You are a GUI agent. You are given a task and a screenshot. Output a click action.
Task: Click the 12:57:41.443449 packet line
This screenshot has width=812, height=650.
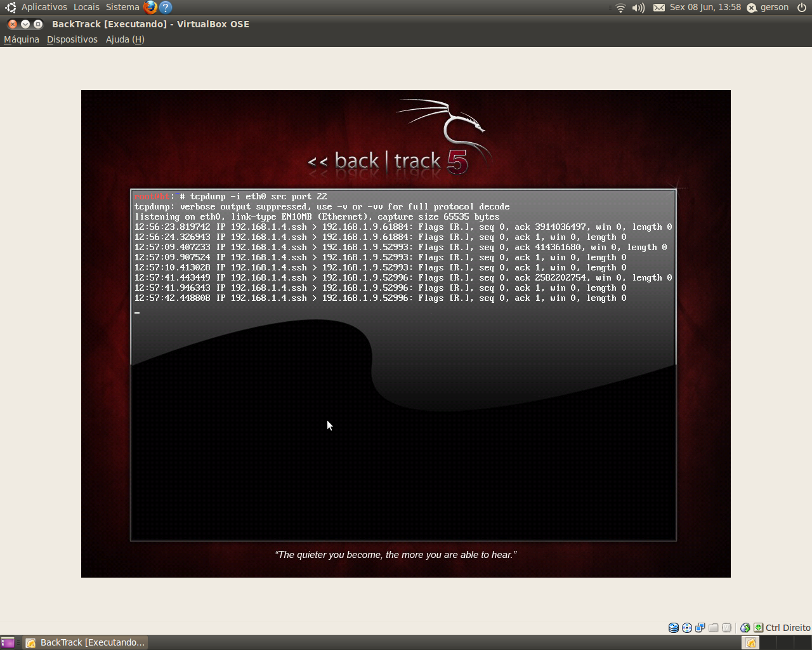[403, 278]
